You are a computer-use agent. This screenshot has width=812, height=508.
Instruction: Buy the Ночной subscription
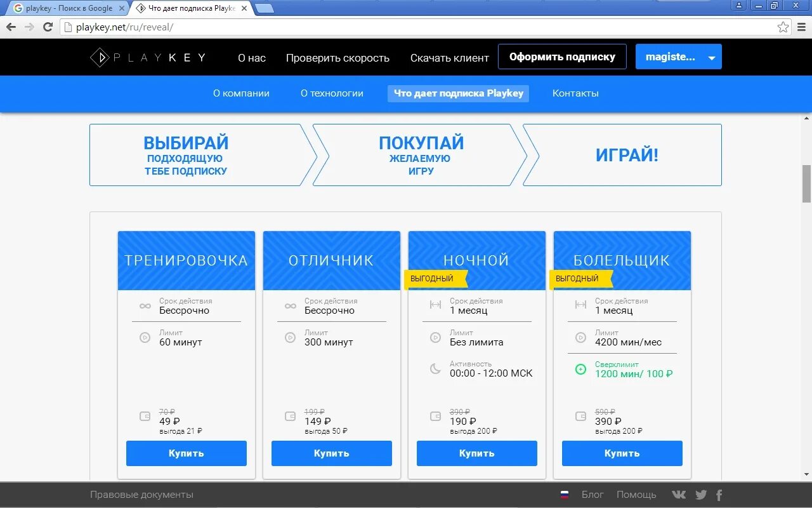(x=477, y=453)
